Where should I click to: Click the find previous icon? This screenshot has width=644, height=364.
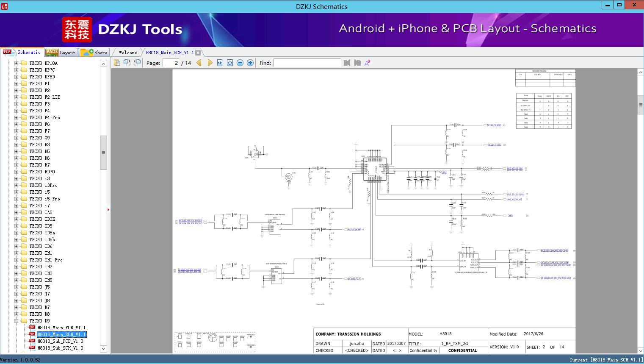pos(347,63)
